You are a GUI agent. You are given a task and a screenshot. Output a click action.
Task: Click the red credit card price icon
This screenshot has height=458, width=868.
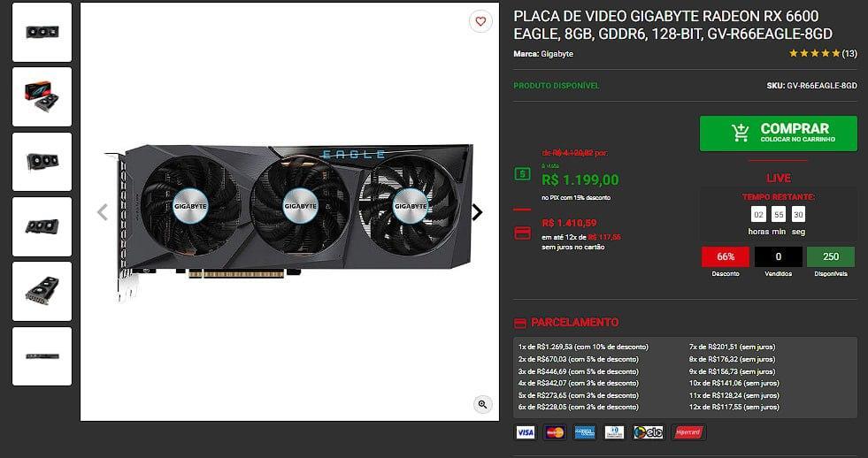point(523,233)
